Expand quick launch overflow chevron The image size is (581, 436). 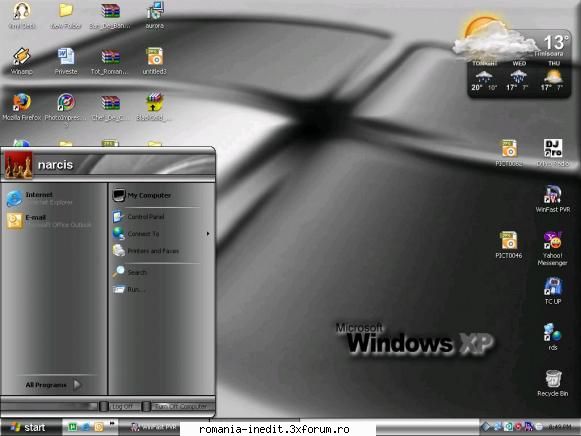[x=112, y=423]
